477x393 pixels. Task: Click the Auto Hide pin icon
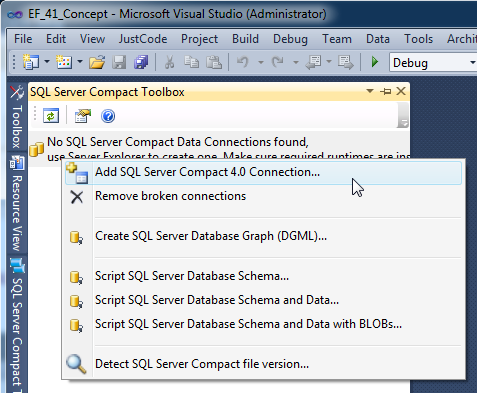(386, 91)
